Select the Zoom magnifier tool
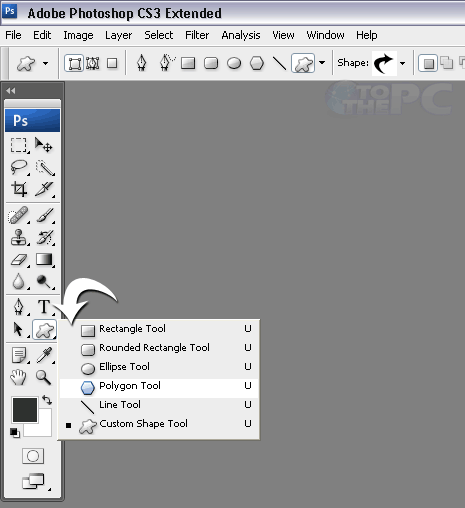 (x=43, y=377)
